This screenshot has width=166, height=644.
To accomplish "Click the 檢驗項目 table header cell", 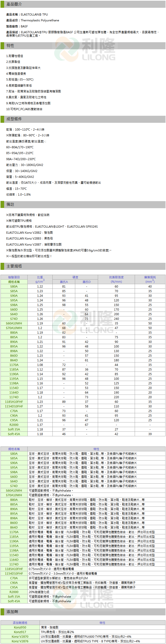I will 14,277.
